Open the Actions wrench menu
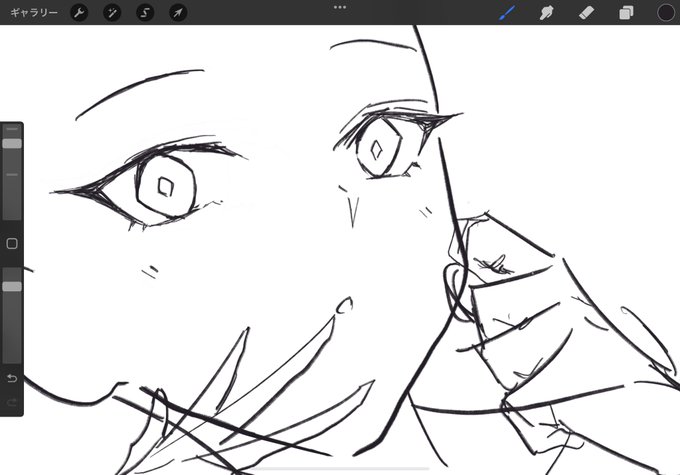This screenshot has width=680, height=475. 79,13
